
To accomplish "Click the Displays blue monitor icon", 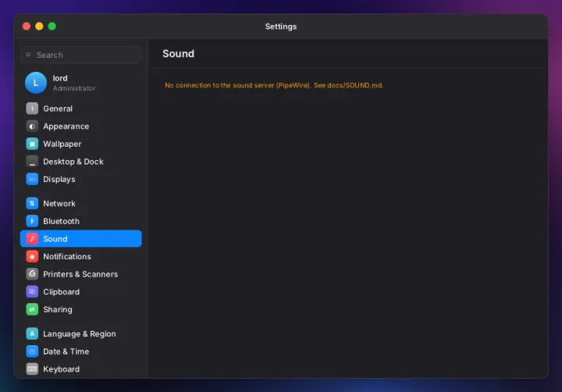I will click(x=32, y=179).
